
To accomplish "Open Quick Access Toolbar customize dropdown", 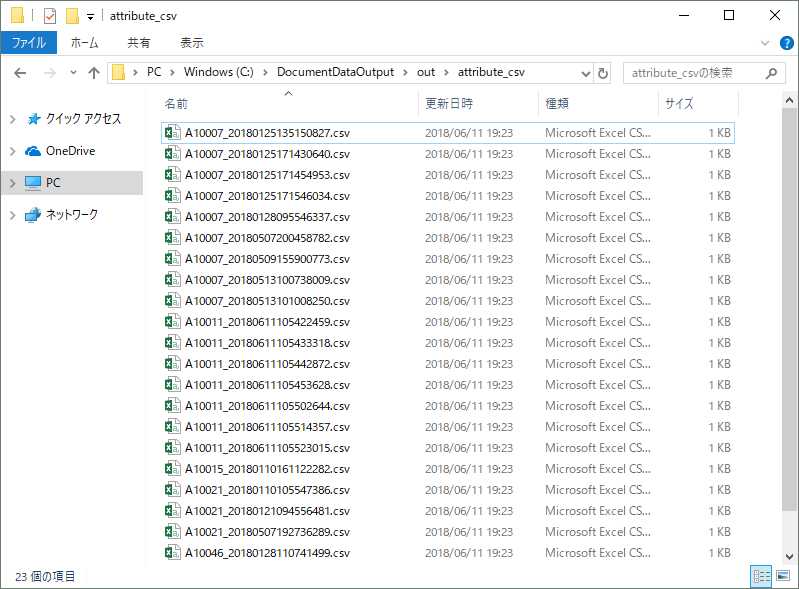I will [90, 16].
